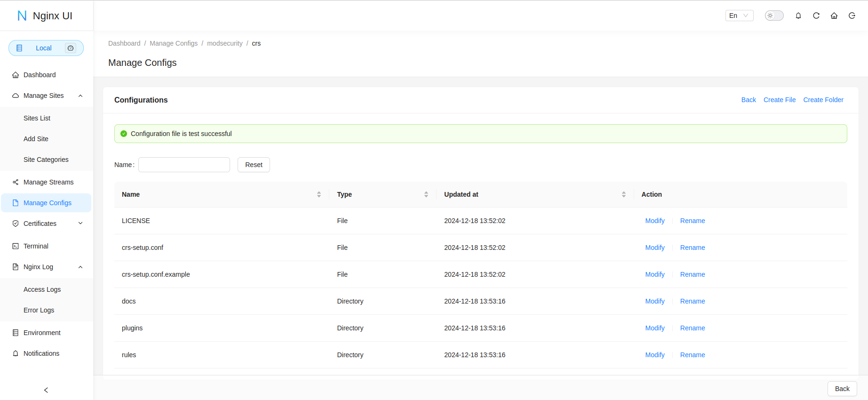Image resolution: width=868 pixels, height=400 pixels.
Task: Click the Environment icon in sidebar
Action: 16,333
